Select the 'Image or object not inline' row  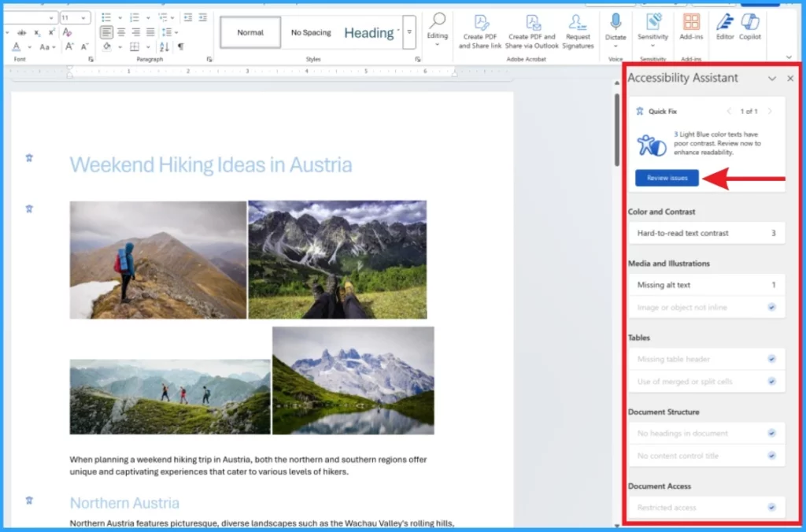706,308
